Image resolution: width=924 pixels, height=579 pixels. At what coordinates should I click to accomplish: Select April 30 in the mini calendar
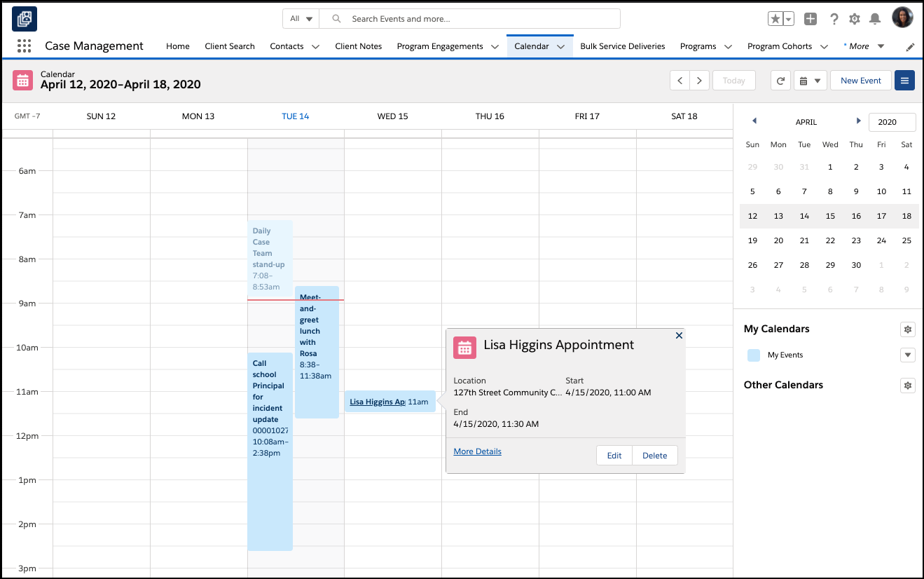855,265
